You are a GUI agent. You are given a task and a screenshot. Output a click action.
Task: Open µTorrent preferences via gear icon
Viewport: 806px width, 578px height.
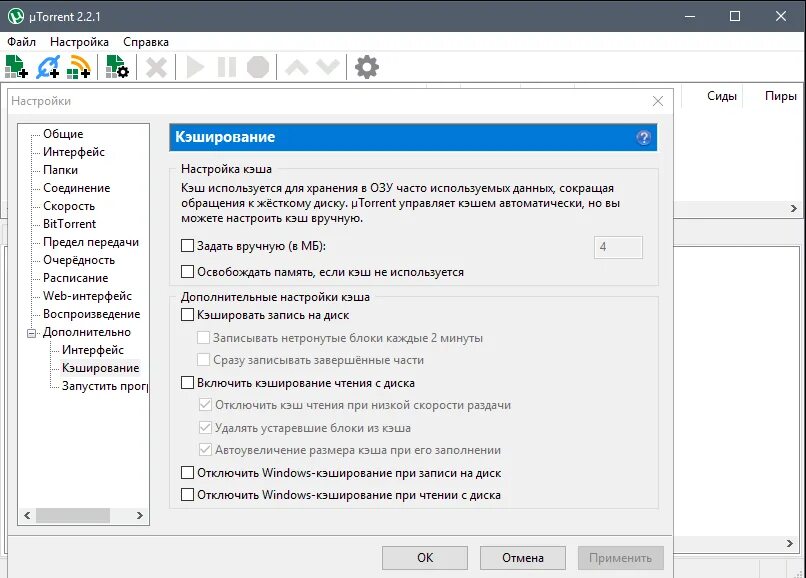(x=367, y=66)
